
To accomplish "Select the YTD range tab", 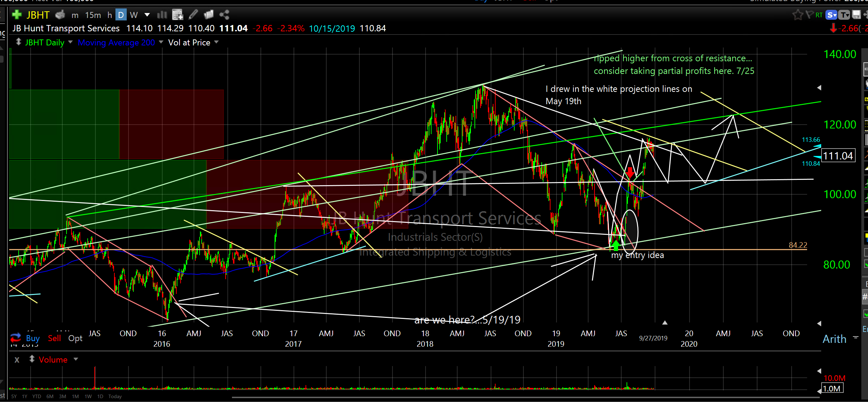I will point(37,396).
